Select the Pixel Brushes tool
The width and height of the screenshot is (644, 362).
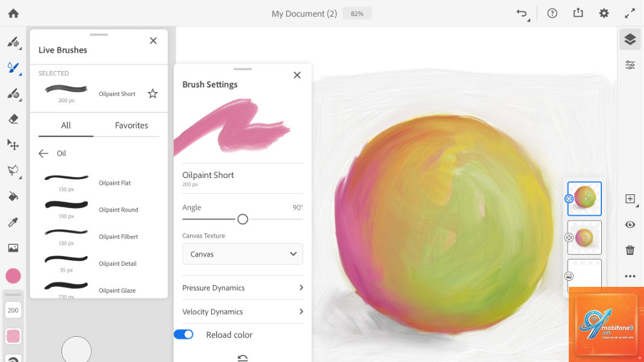pos(13,42)
